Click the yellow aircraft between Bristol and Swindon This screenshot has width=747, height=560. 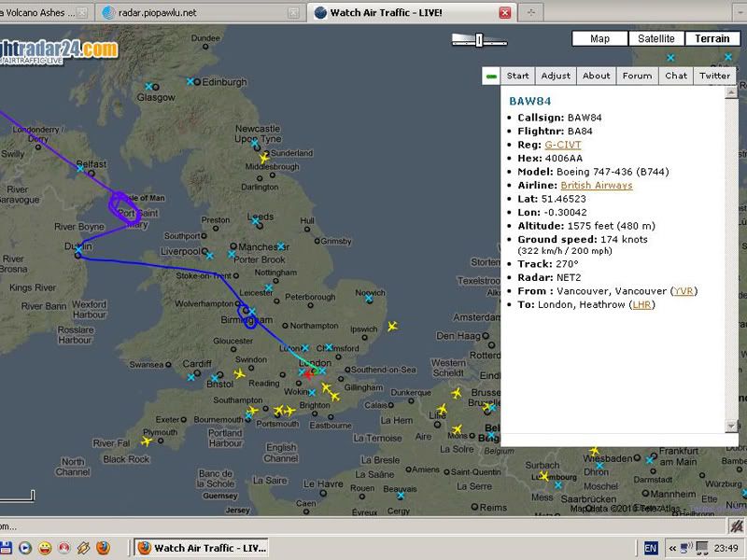239,374
